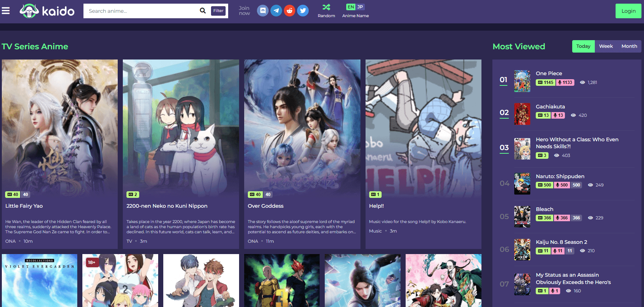Click One Piece views eye icon
Viewport: 644px width, 307px height.
(x=582, y=82)
